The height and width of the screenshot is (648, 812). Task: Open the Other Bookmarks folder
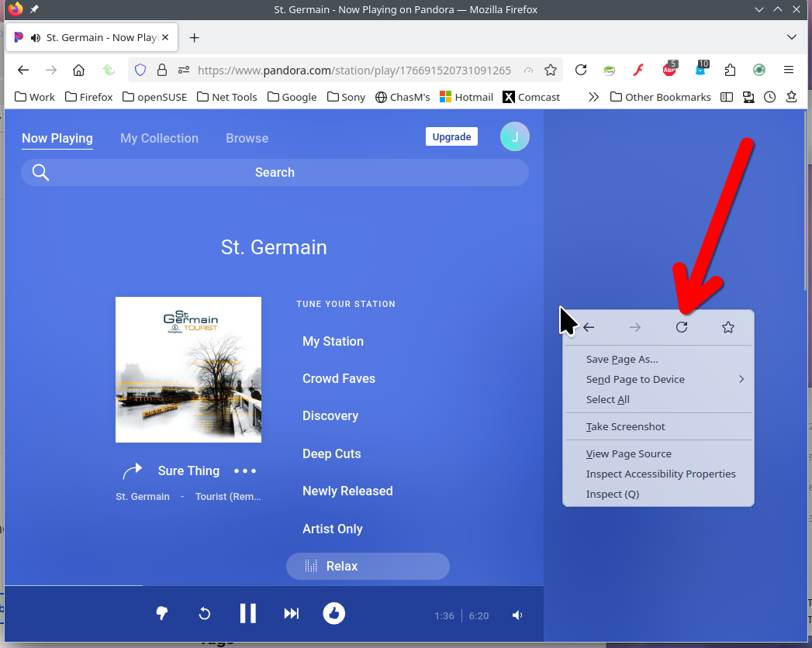point(661,98)
